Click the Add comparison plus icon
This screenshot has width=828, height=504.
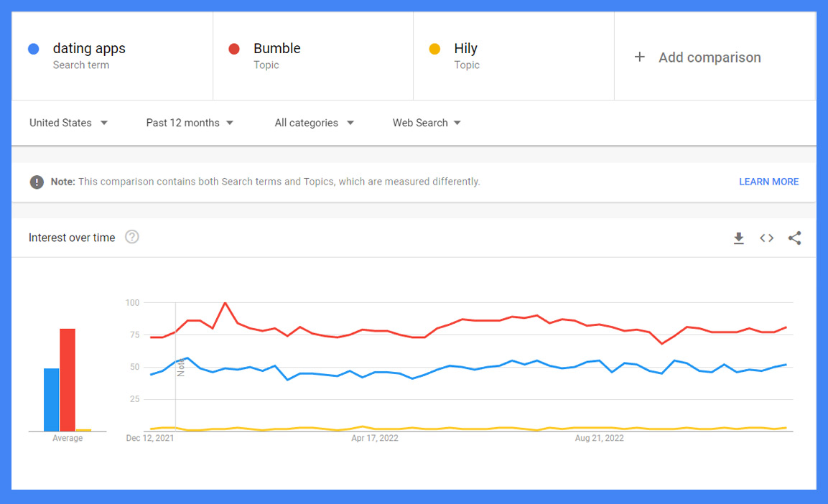(x=640, y=57)
